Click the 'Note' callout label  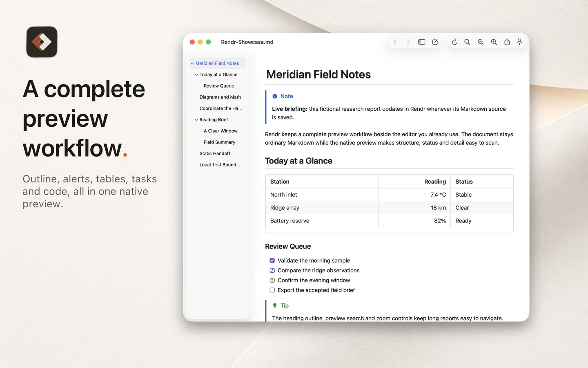tap(287, 96)
